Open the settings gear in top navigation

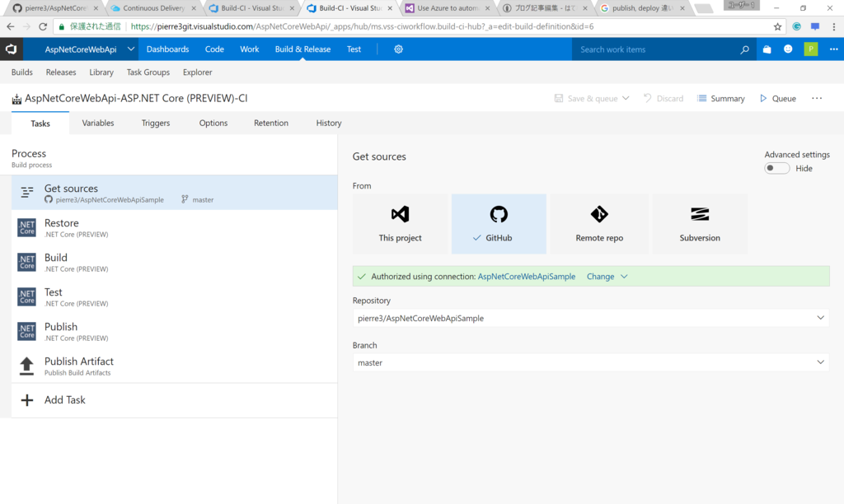[398, 49]
